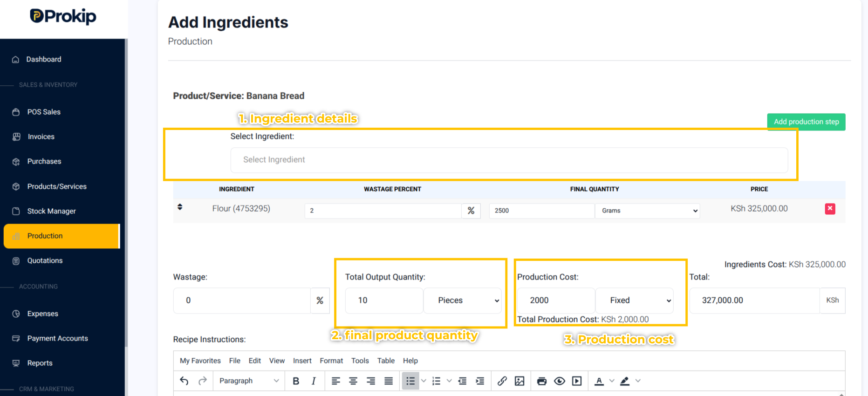
Task: Click the Products/Services box icon
Action: (16, 186)
